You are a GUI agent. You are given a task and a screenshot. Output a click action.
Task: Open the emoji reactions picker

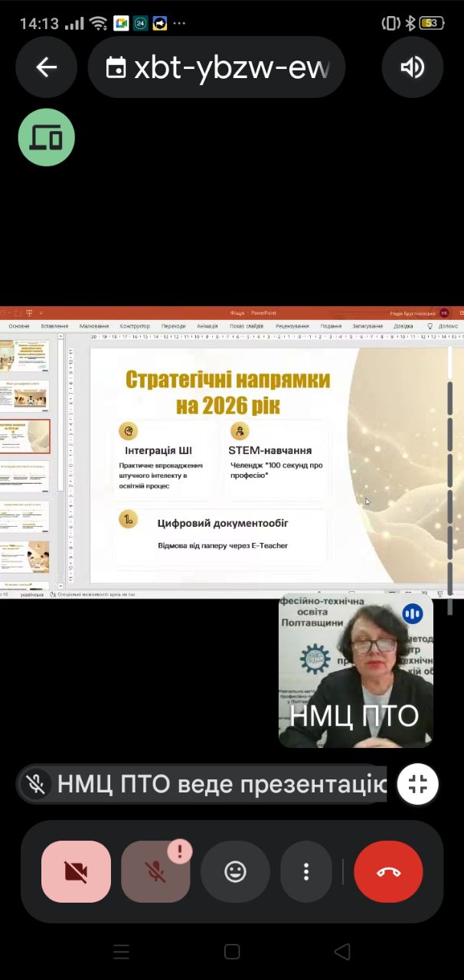(x=235, y=871)
